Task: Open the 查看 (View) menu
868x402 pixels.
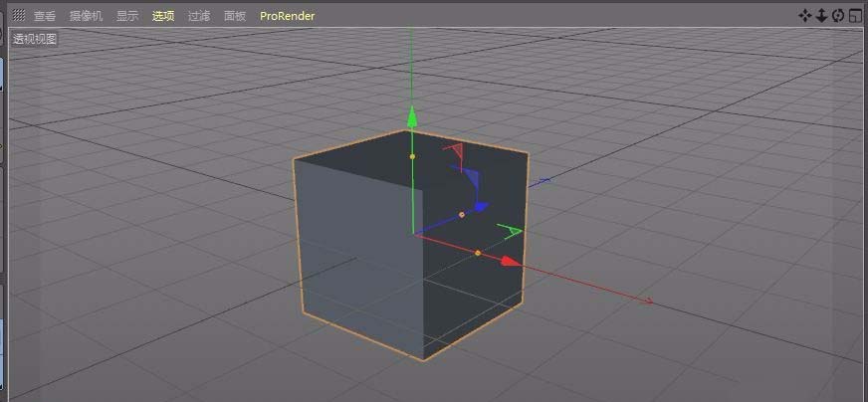Action: 45,16
